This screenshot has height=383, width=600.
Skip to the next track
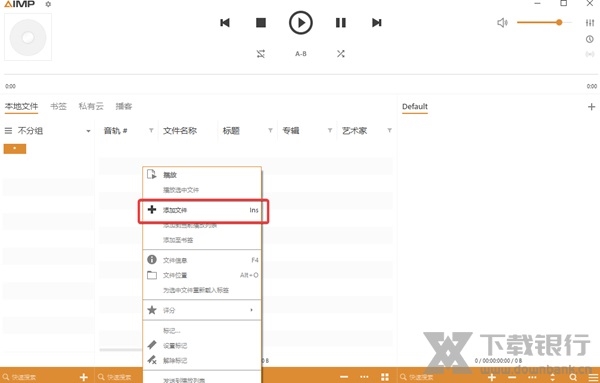377,23
